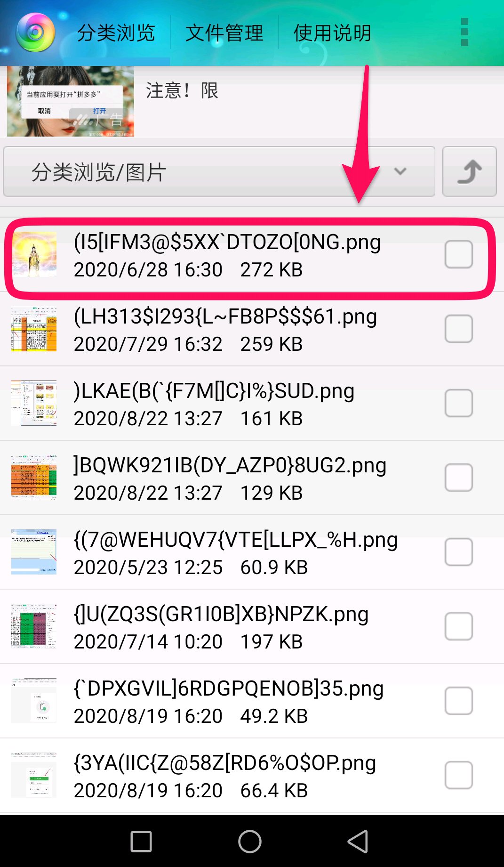Open the Buddha image thumbnail
The image size is (504, 867).
(x=34, y=254)
